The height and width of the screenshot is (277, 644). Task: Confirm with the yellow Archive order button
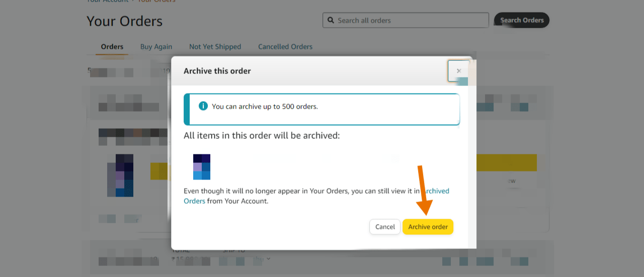428,227
